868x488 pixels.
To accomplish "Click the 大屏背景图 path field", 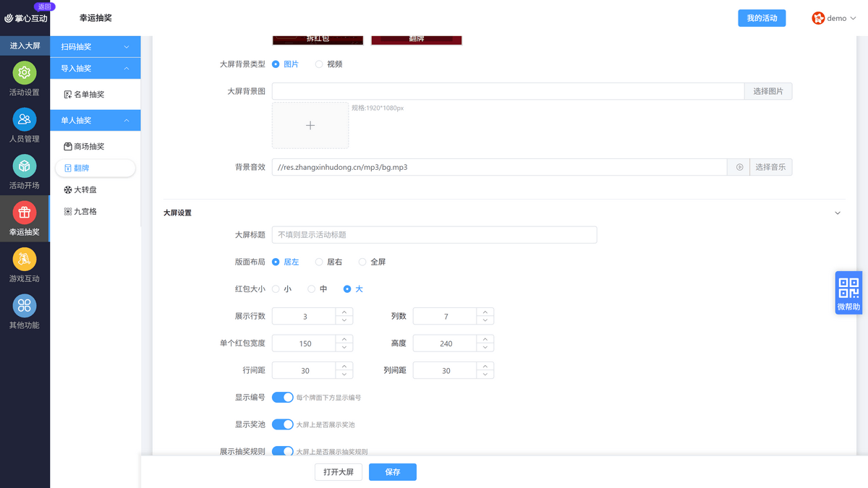I will (x=508, y=91).
